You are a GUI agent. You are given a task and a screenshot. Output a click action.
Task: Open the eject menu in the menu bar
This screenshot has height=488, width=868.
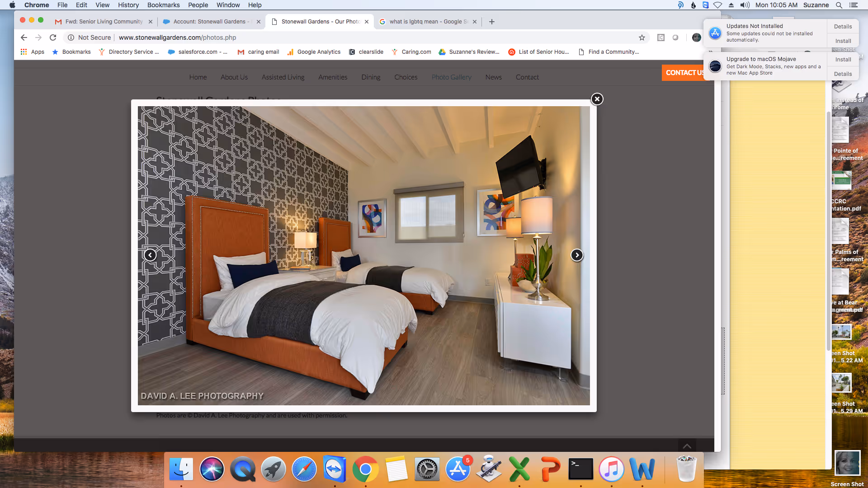[731, 5]
